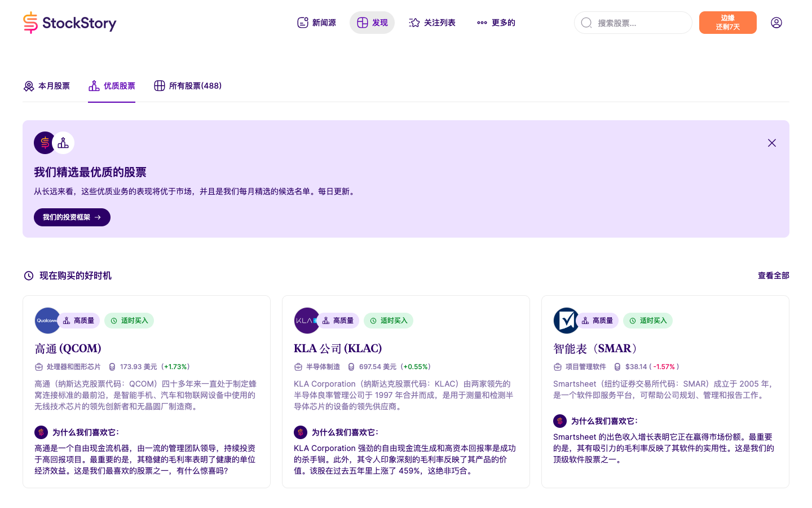This screenshot has width=812, height=508.
Task: Click the 适时买入 badge on the QCOM card
Action: [129, 321]
